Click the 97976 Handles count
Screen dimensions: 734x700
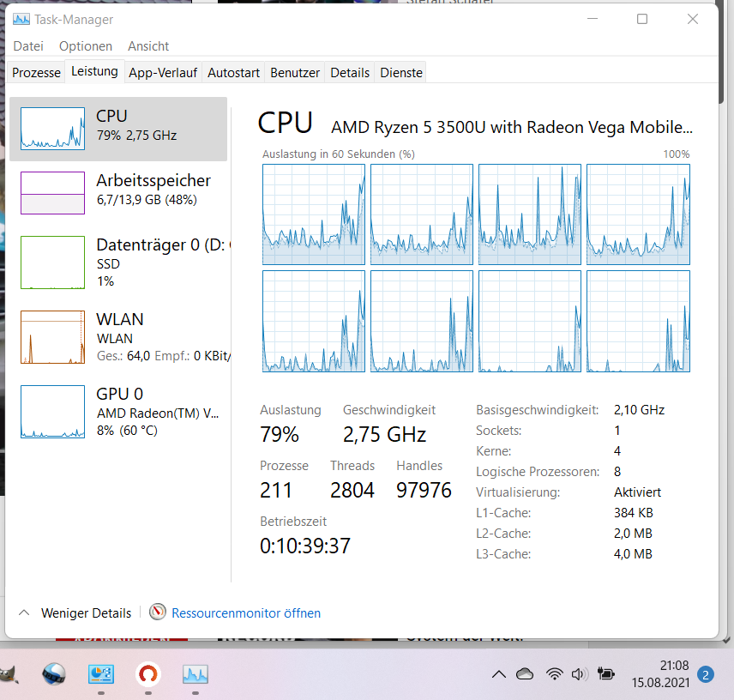point(424,490)
